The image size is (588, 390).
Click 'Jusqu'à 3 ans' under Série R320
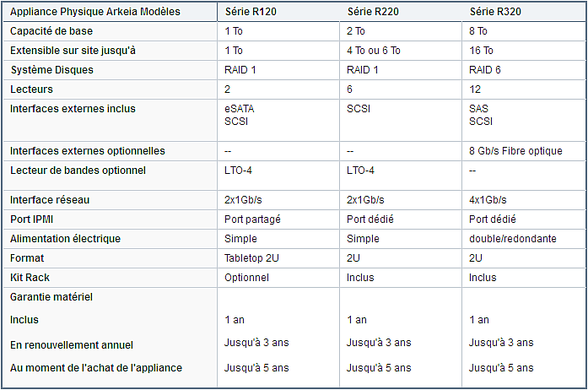pos(501,343)
